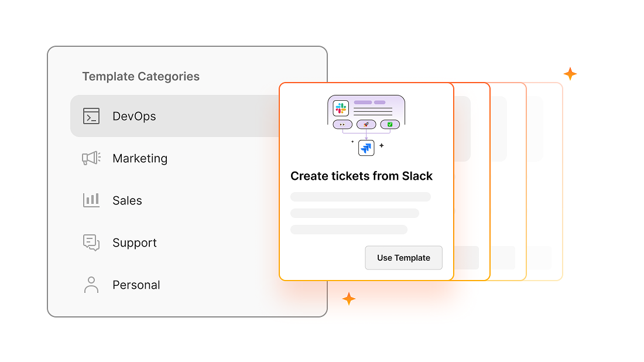Click the DevOps terminal icon
The image size is (644, 362).
pyautogui.click(x=91, y=116)
